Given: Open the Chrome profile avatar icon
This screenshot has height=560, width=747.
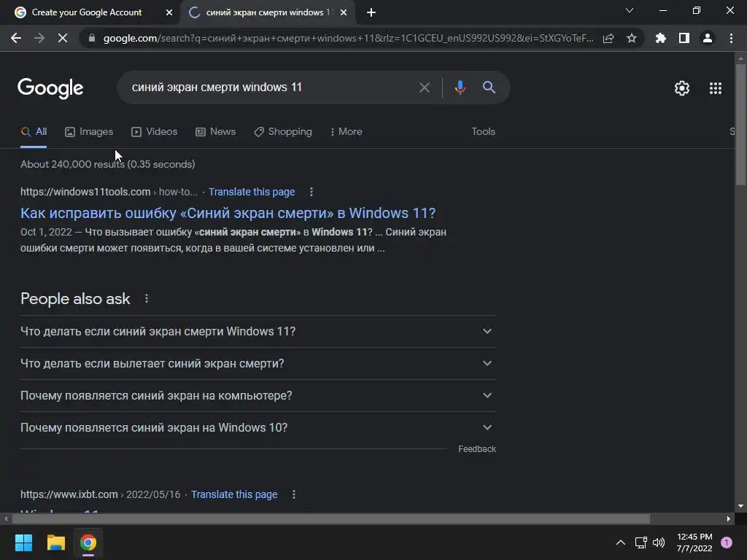Looking at the screenshot, I should 708,38.
